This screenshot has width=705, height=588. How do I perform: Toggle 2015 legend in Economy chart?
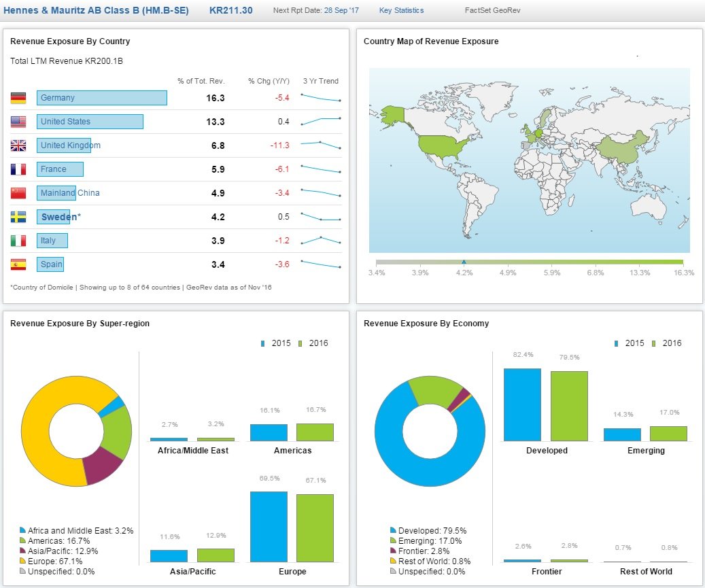630,343
